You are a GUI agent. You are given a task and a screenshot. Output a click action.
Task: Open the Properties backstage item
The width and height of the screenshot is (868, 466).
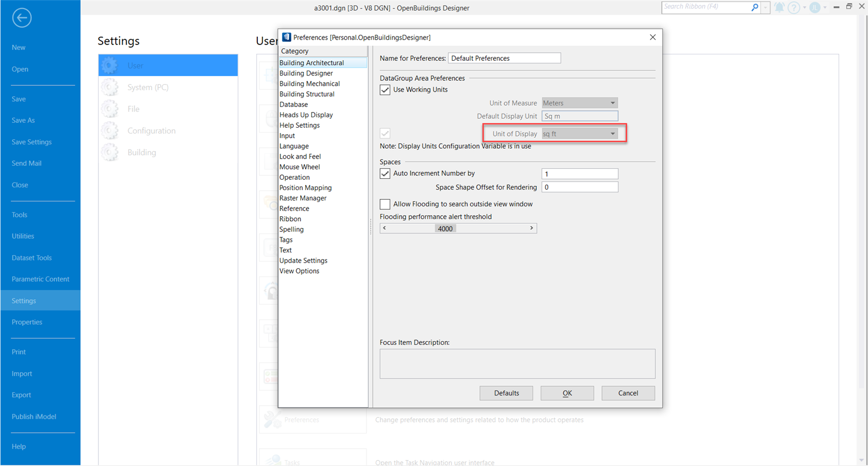[40, 322]
